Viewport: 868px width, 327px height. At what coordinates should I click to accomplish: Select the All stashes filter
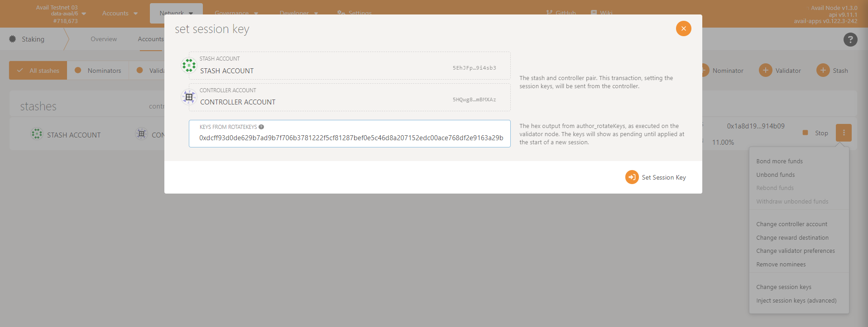tap(38, 71)
